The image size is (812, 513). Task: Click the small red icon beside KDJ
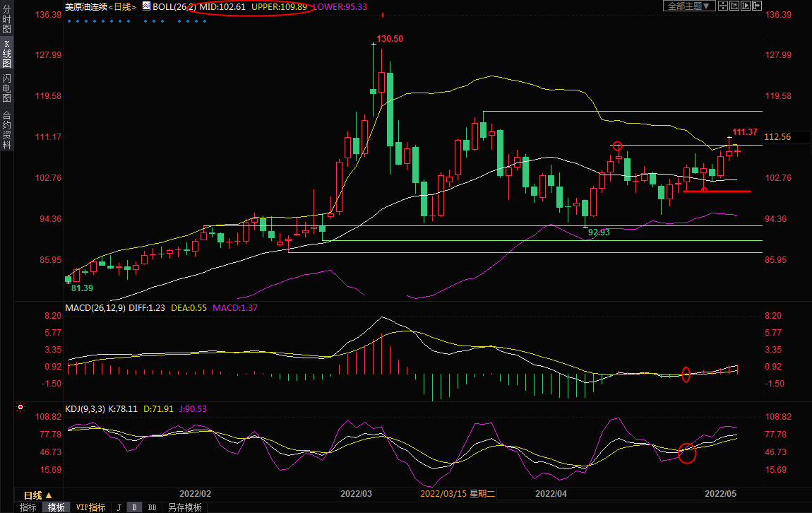pyautogui.click(x=20, y=408)
